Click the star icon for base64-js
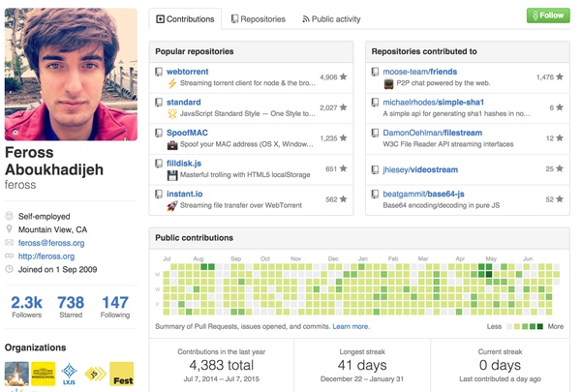Viewport: 581px width, 392px height. 560,199
